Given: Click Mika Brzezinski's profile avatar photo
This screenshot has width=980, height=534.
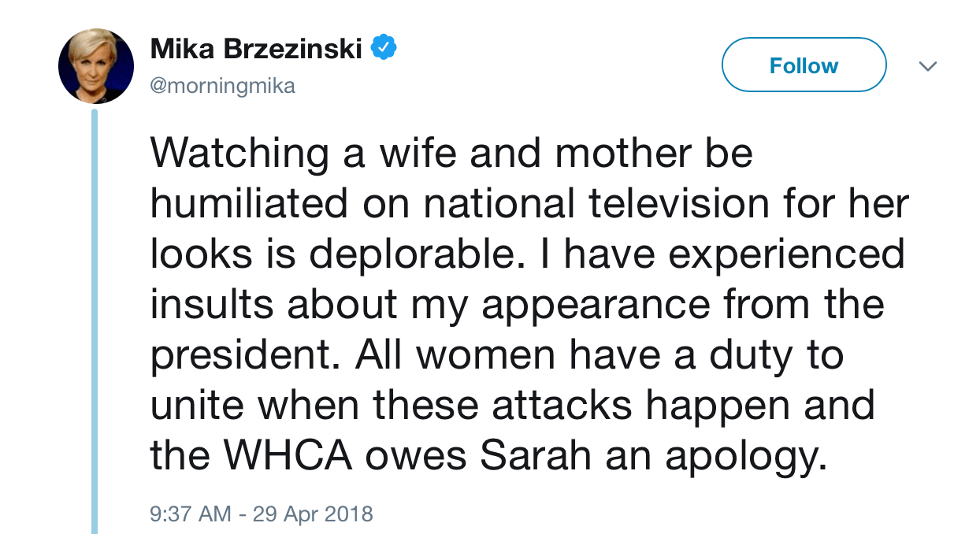Looking at the screenshot, I should pyautogui.click(x=96, y=66).
